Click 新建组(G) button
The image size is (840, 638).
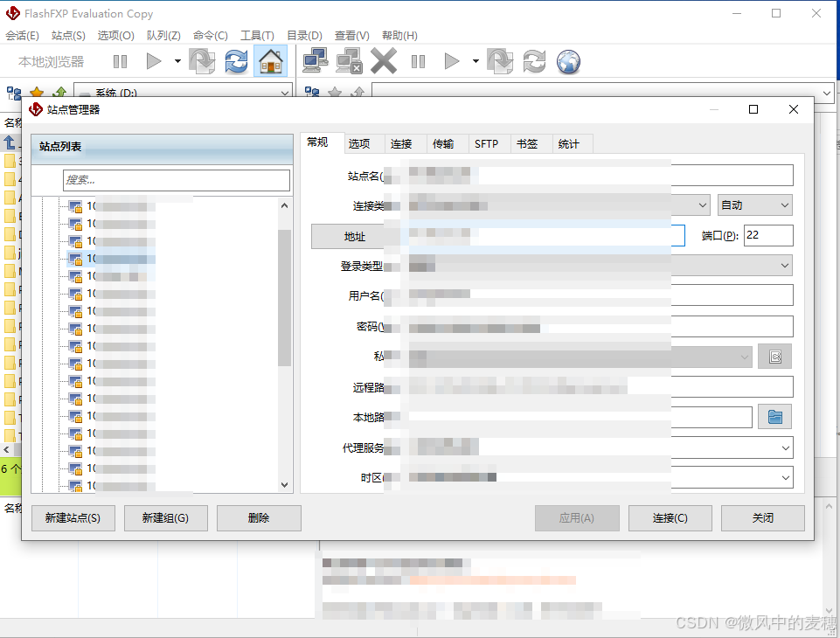(165, 518)
